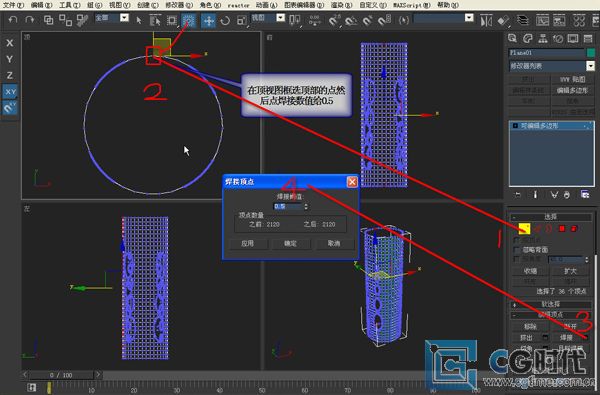Toggle Show End Result in modifier stack

point(535,195)
